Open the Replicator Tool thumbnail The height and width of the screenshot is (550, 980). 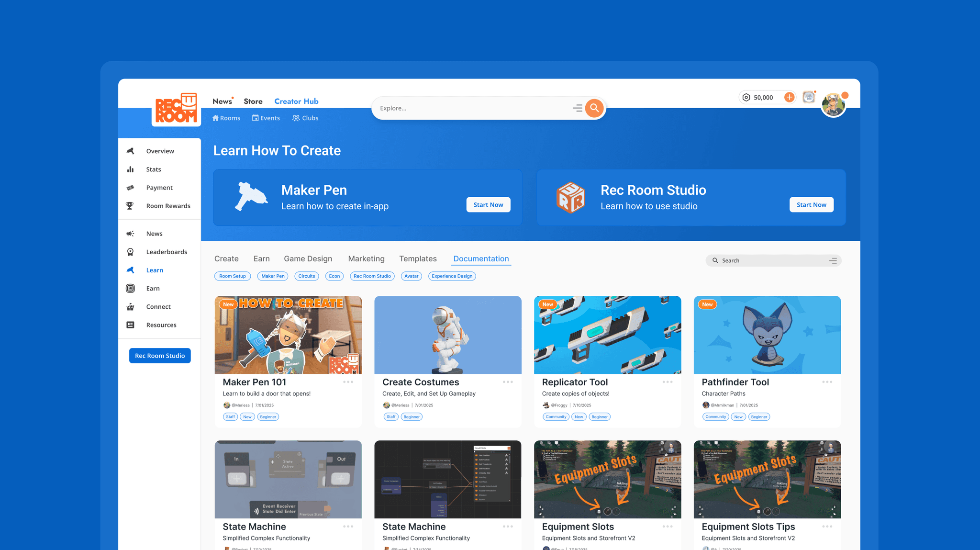click(x=608, y=335)
